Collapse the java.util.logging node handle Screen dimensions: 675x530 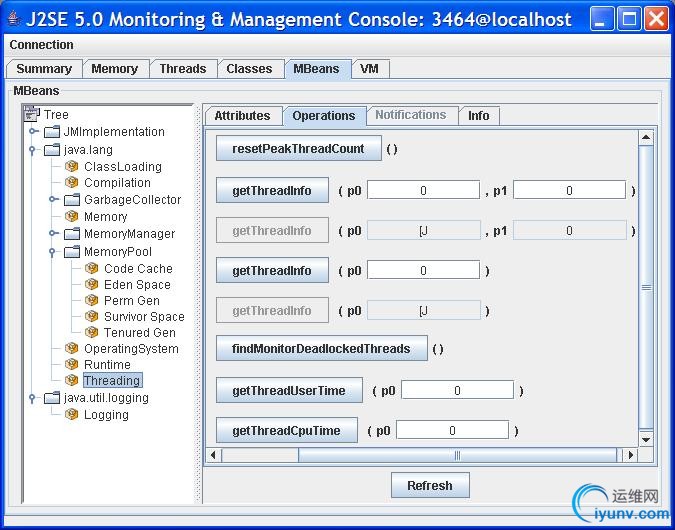tap(32, 398)
